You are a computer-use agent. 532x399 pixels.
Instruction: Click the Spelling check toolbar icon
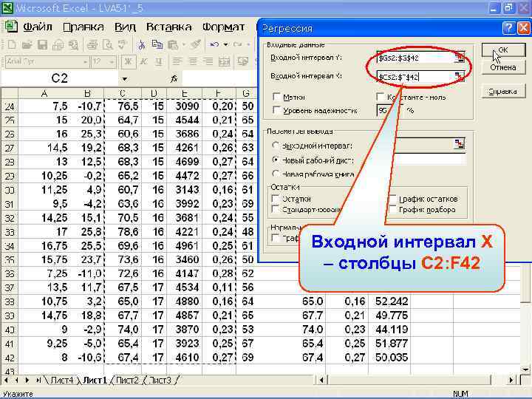[123, 45]
